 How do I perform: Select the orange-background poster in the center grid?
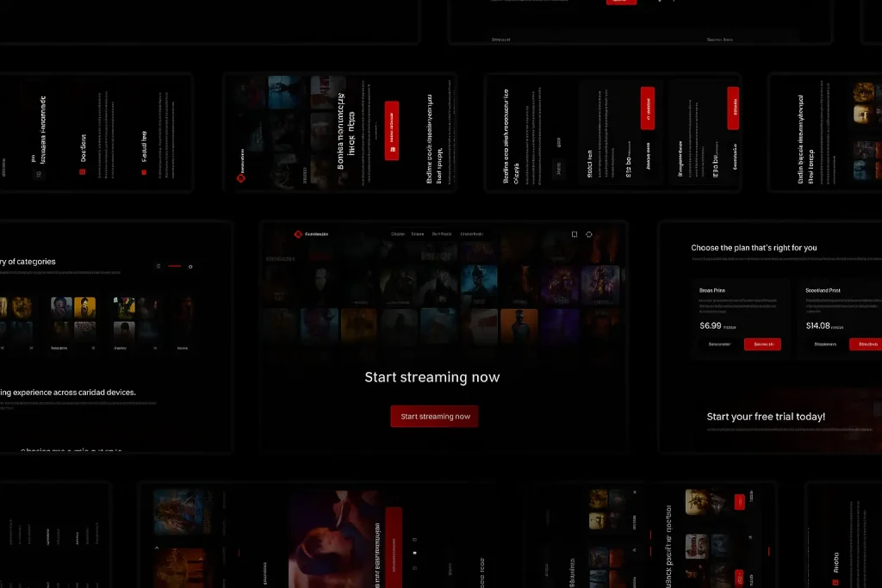[x=519, y=326]
